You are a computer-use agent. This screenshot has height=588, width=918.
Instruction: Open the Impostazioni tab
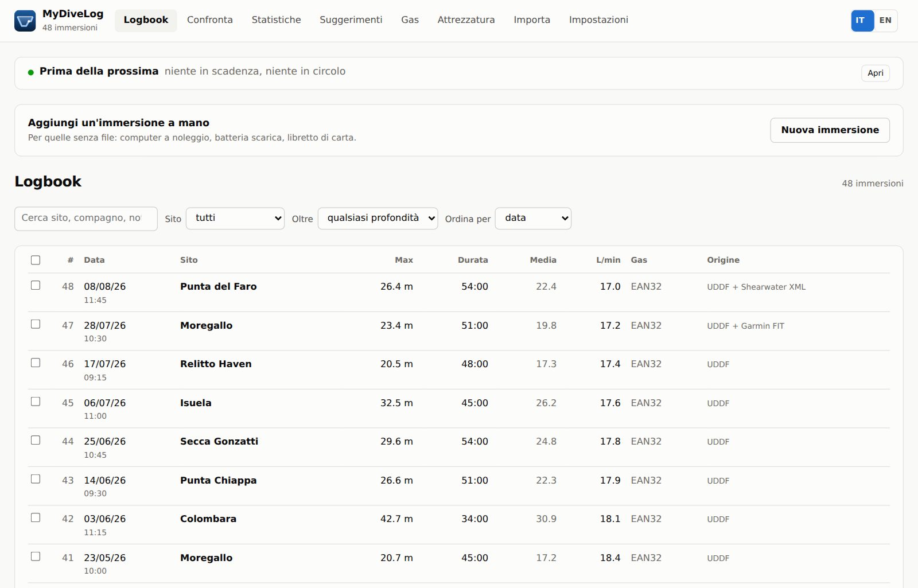click(x=598, y=20)
